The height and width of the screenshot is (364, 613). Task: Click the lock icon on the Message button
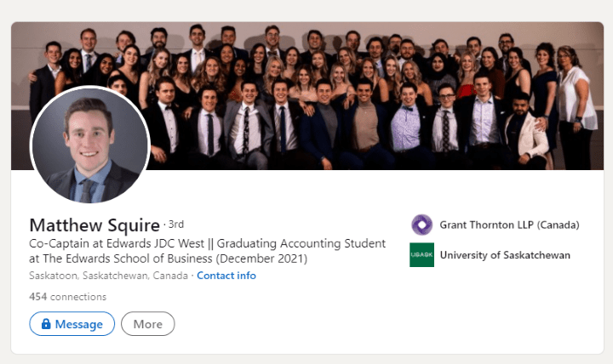click(46, 324)
